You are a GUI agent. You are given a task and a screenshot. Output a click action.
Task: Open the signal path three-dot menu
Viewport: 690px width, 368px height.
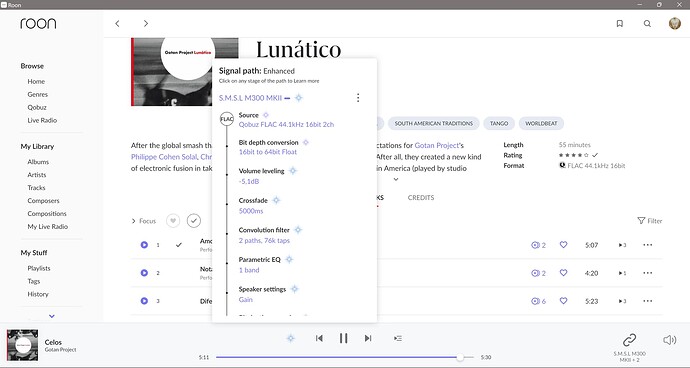358,98
